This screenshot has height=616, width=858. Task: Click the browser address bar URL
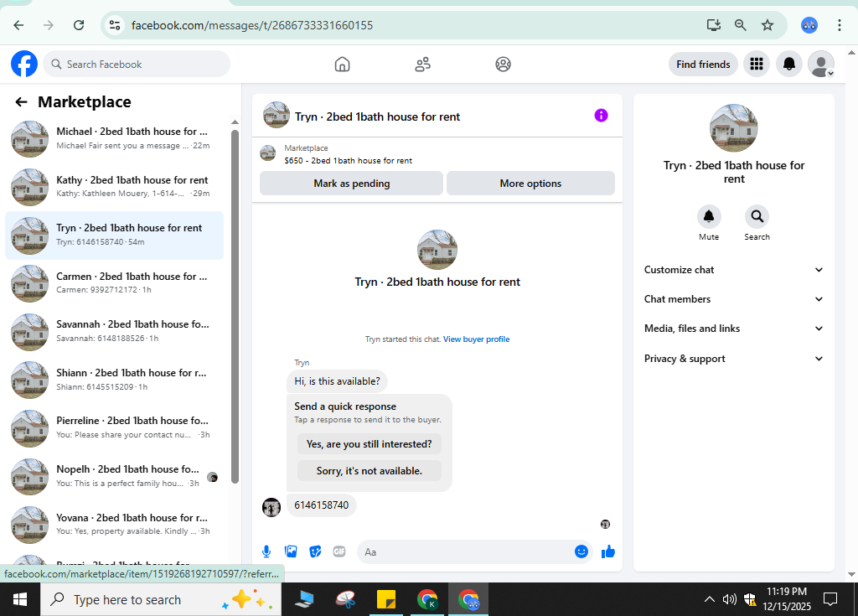pyautogui.click(x=252, y=25)
